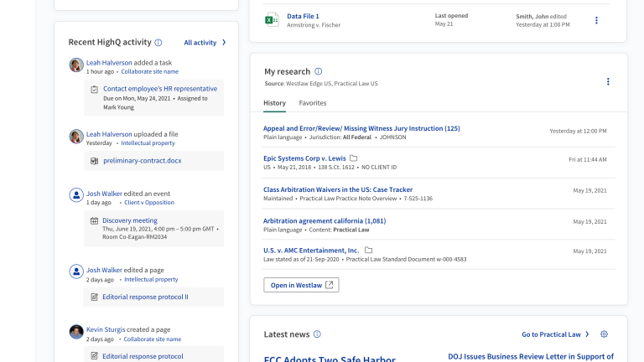Viewport: 644px width, 362px height.
Task: Go to Practical Law via chevron link
Action: point(555,334)
